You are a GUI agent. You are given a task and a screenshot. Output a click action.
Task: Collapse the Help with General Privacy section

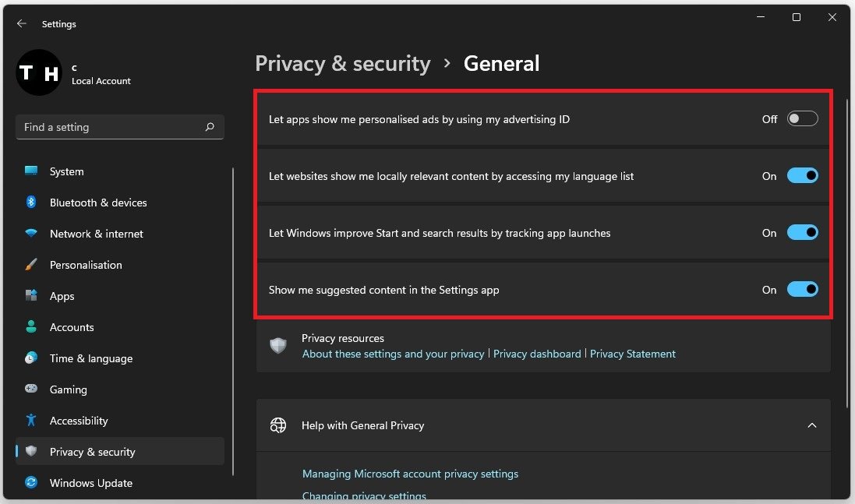point(811,425)
